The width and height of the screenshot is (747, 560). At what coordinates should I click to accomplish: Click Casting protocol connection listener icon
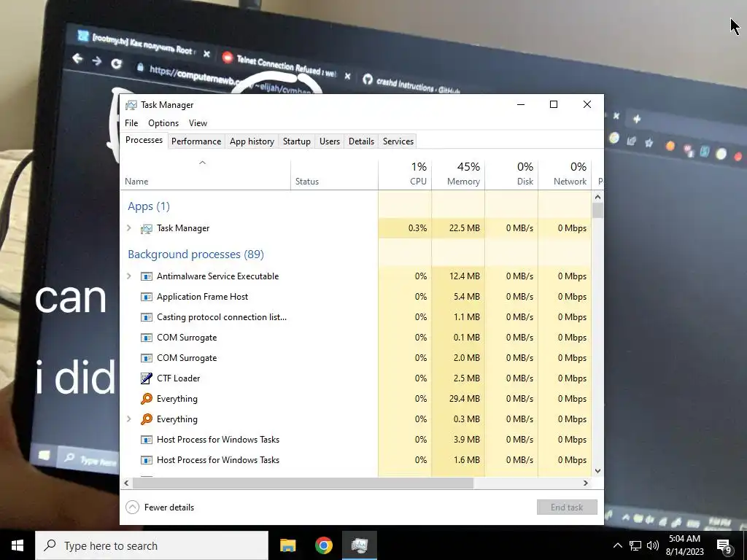(x=146, y=317)
